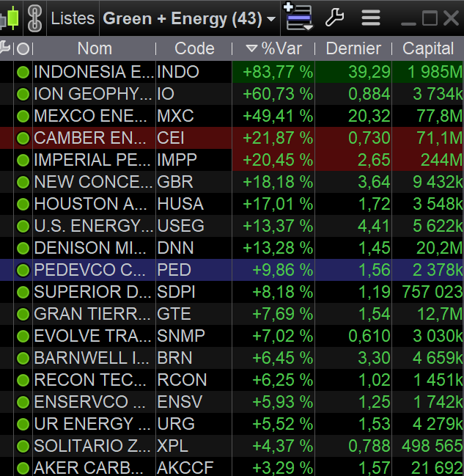Select HOUSTON A... row name
464x476 pixels.
[x=94, y=204]
